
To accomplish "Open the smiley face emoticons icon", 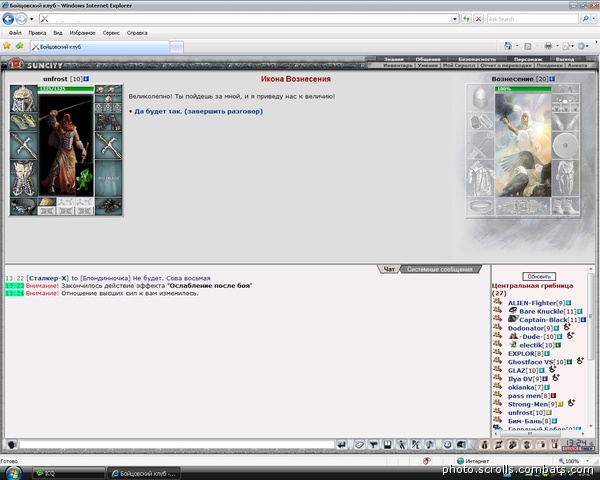I will tap(447, 444).
